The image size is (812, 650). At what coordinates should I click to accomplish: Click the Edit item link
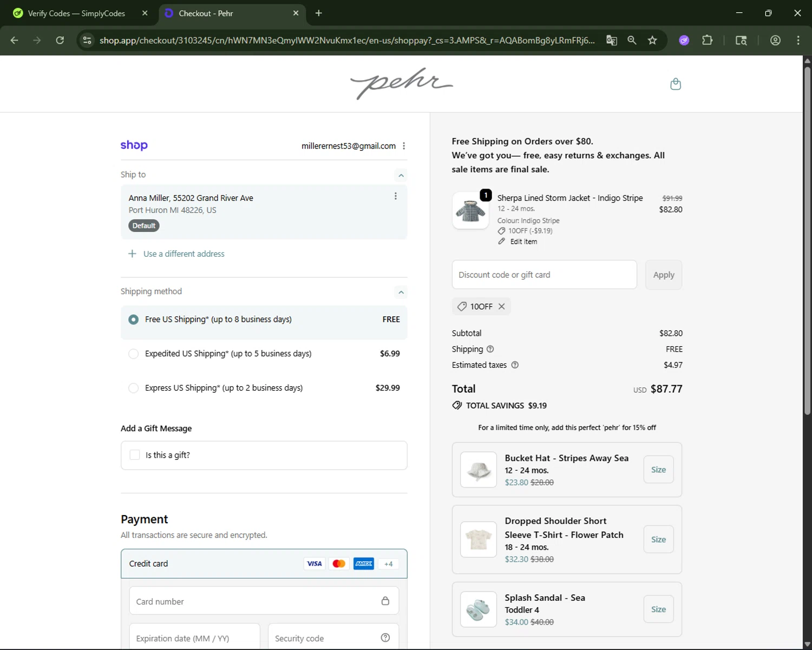523,242
